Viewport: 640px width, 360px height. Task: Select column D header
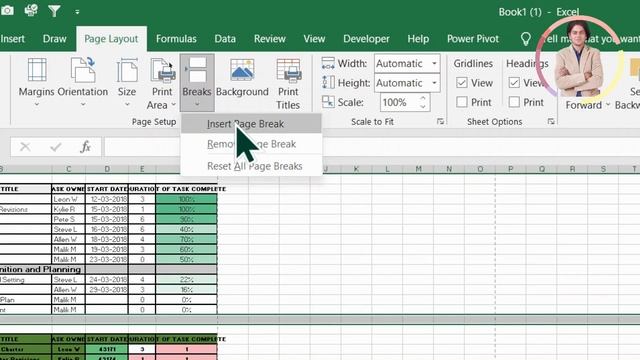[x=107, y=169]
